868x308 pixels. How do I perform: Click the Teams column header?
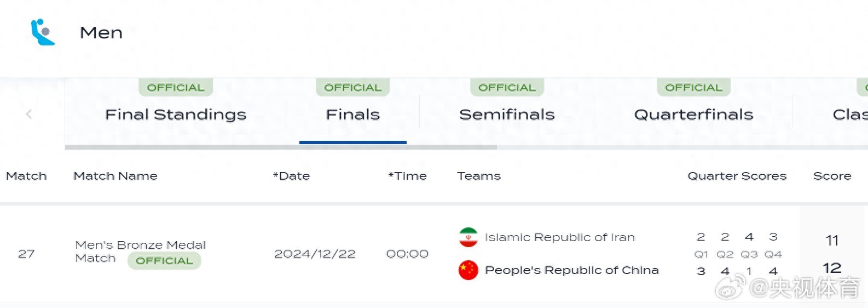click(479, 176)
